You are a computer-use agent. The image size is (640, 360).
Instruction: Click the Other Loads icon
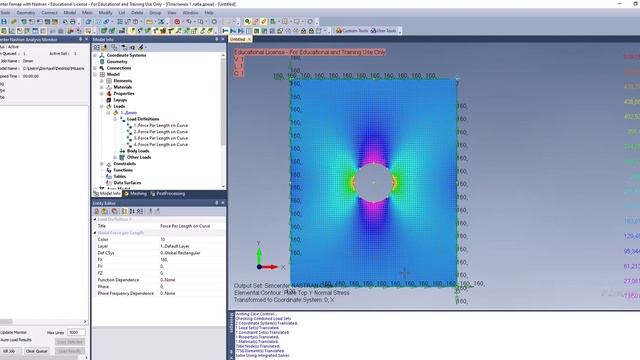[122, 157]
